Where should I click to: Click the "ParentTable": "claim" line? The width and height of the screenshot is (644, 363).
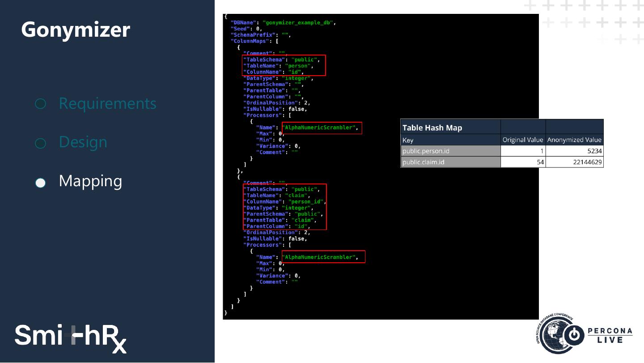pyautogui.click(x=280, y=220)
